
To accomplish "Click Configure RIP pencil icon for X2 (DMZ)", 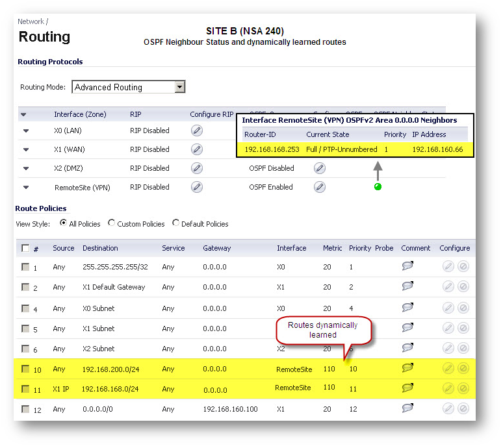I will point(197,168).
